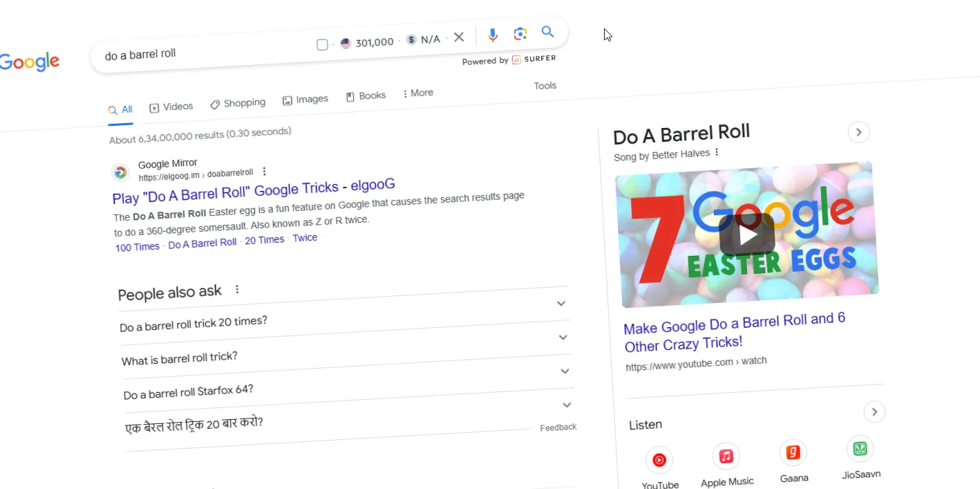Click the arrow next to Listen section
The height and width of the screenshot is (489, 980).
click(x=874, y=412)
